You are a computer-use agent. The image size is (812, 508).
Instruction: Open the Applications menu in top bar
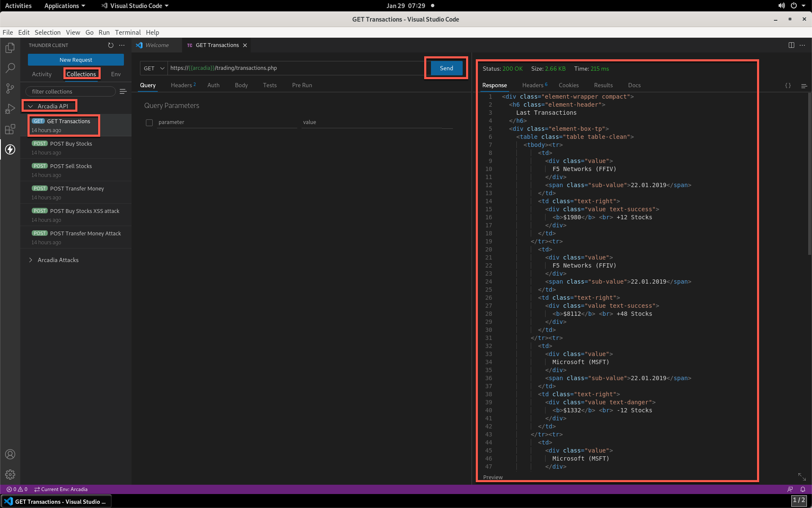click(65, 6)
